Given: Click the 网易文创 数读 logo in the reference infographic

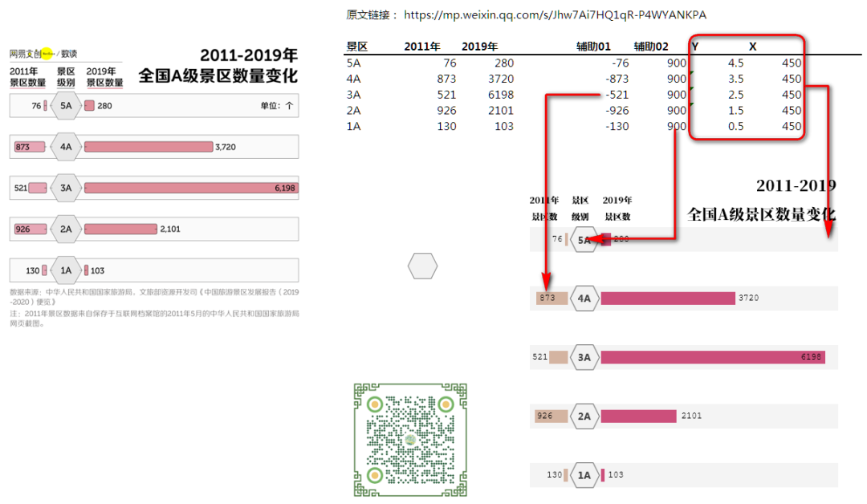Looking at the screenshot, I should (43, 54).
